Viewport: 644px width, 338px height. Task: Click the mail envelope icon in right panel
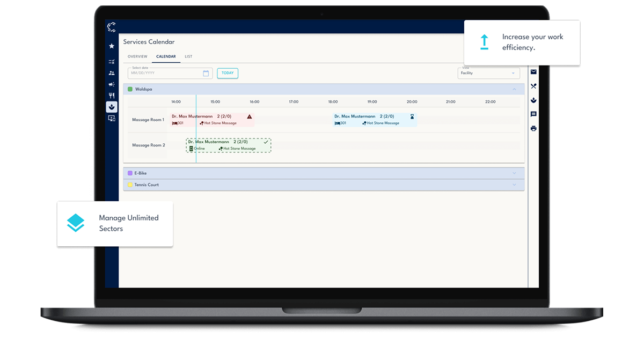coord(533,72)
